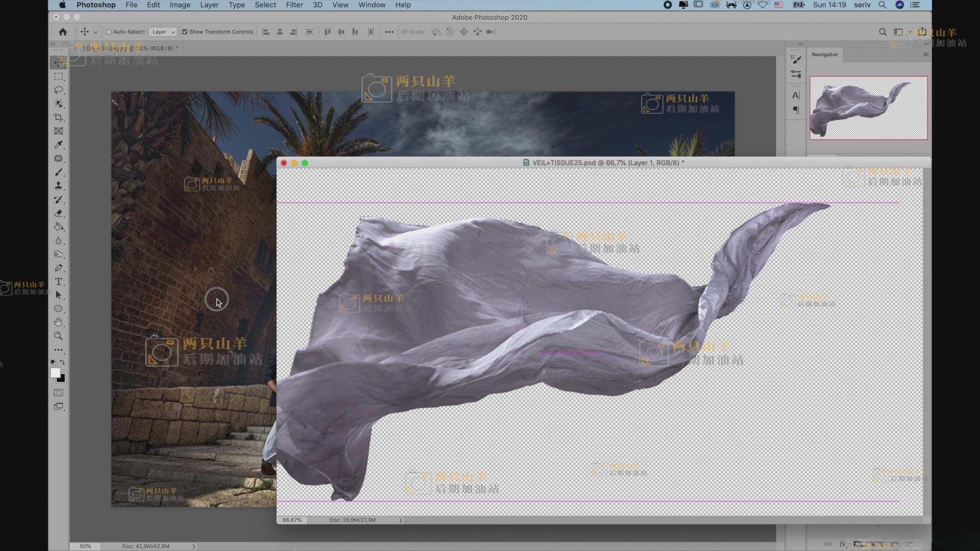
Task: Select the Eyedropper tool
Action: click(x=59, y=145)
